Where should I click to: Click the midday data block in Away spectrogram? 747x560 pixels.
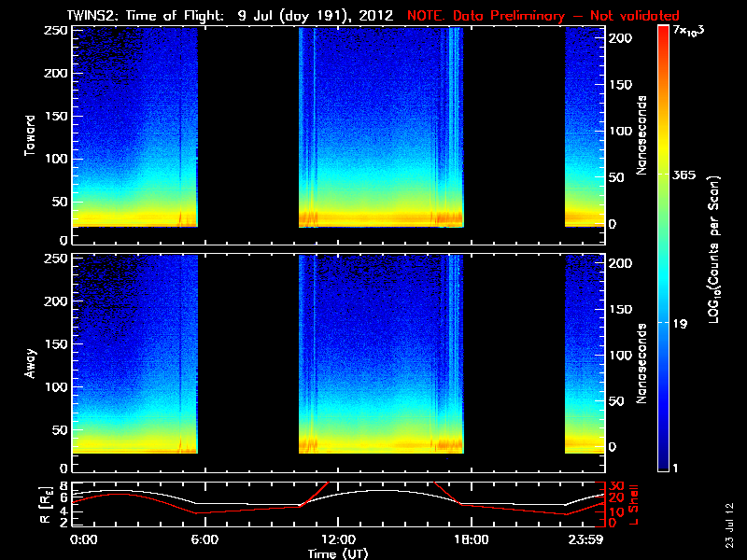[381, 355]
